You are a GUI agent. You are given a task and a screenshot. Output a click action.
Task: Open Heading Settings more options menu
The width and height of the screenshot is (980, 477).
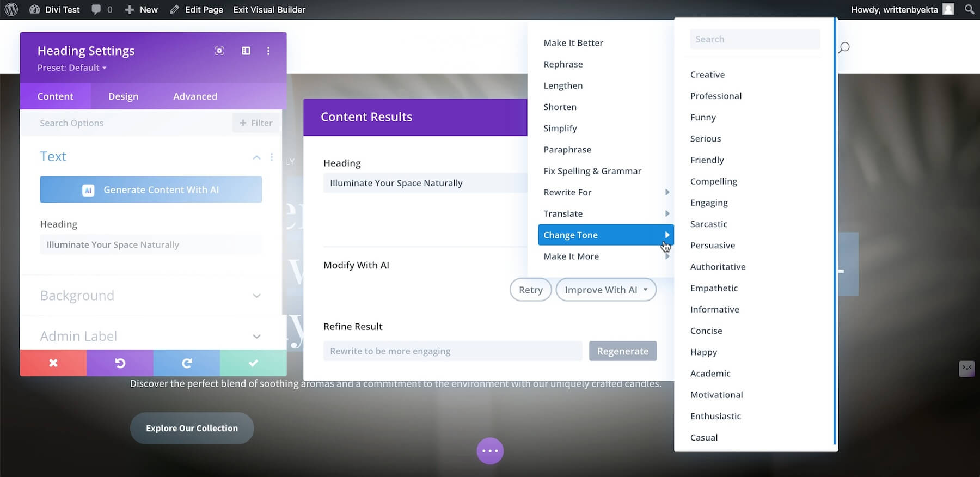(x=268, y=51)
